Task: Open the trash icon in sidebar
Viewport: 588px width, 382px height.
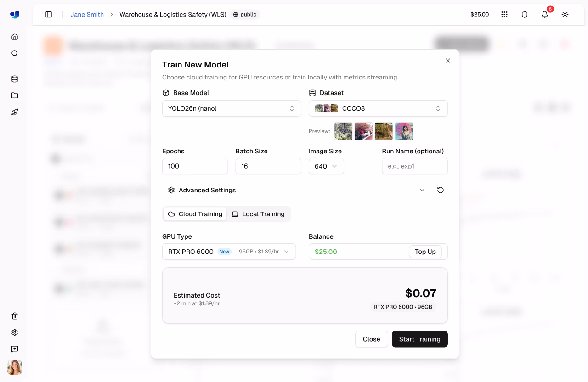Action: point(15,316)
